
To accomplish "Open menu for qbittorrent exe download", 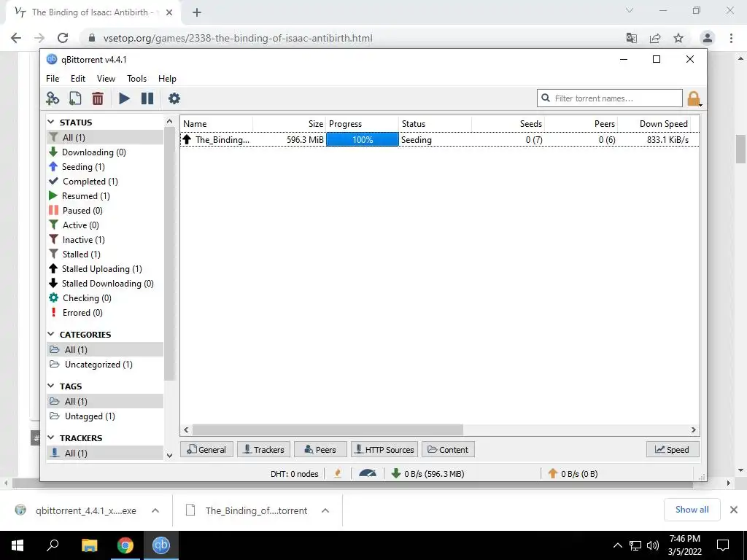I will click(155, 510).
